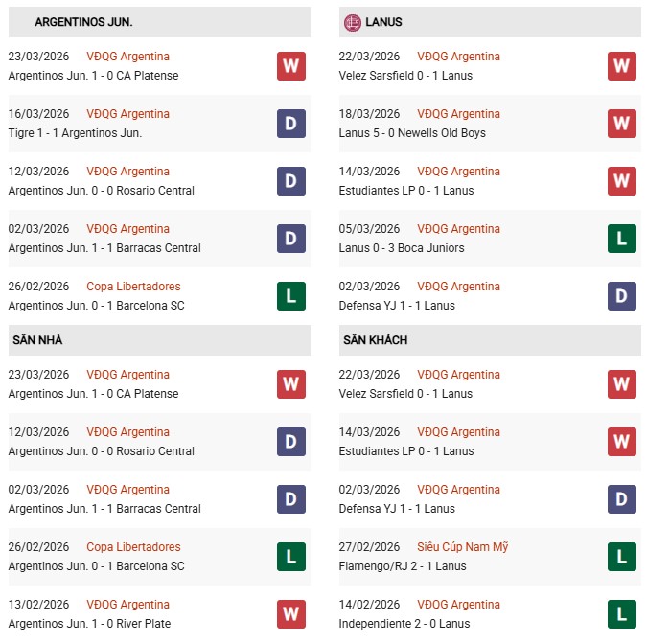
Task: Click L badge for Flamengo/RJ 2-1 Lanus
Action: pyautogui.click(x=622, y=557)
